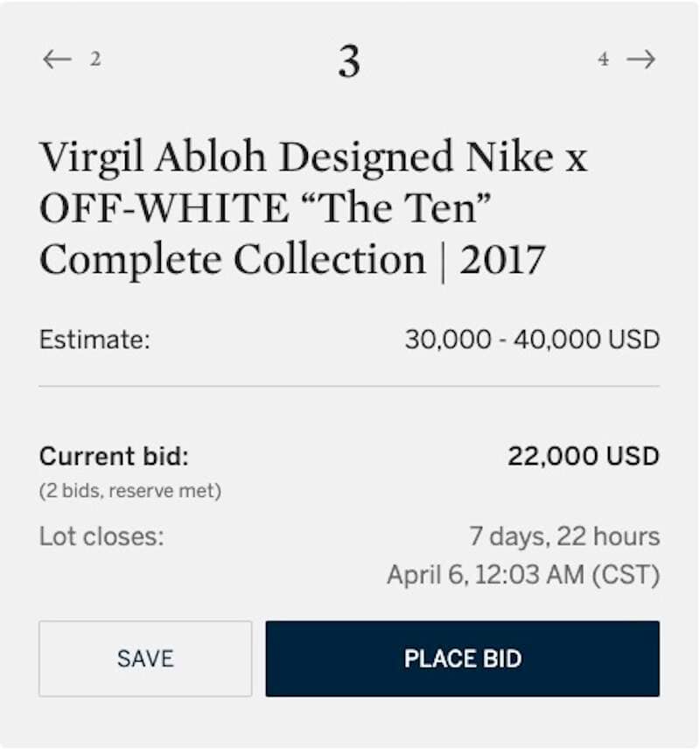Select the next lot number 4
Image resolution: width=700 pixels, height=750 pixels.
point(604,60)
